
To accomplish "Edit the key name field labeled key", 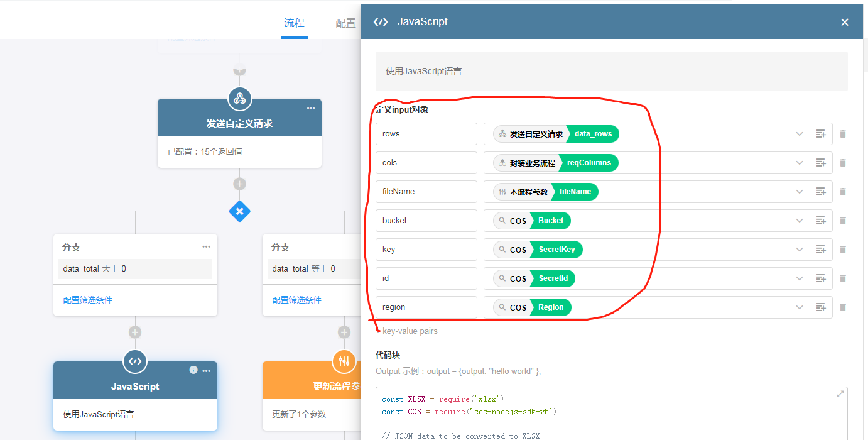I will [426, 250].
